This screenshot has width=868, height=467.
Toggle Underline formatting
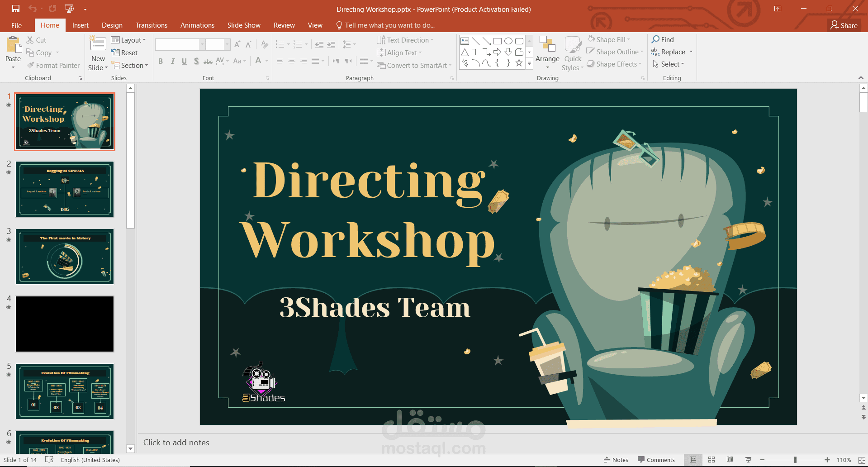tap(184, 61)
